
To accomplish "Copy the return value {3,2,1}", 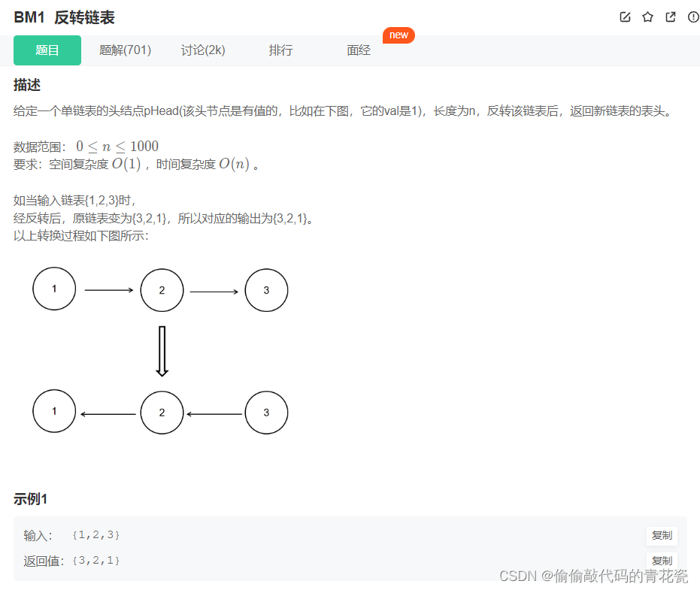I will click(662, 560).
